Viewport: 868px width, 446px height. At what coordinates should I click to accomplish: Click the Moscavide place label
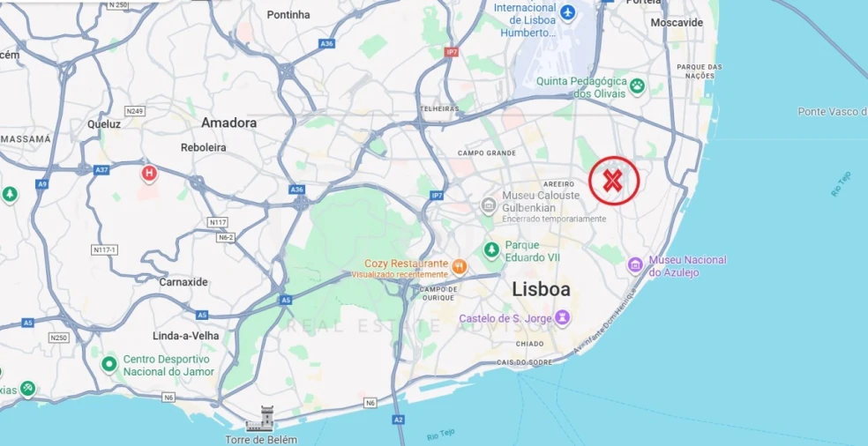click(677, 23)
